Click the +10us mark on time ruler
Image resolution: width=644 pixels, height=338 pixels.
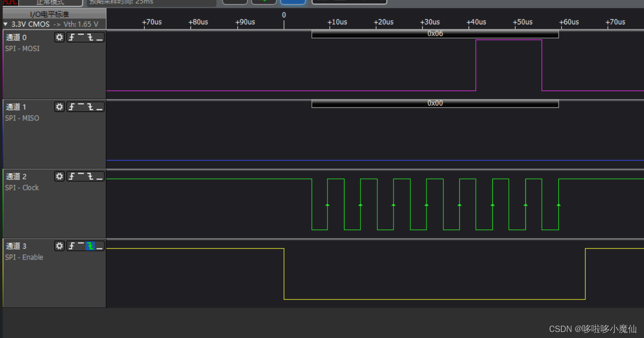(338, 22)
